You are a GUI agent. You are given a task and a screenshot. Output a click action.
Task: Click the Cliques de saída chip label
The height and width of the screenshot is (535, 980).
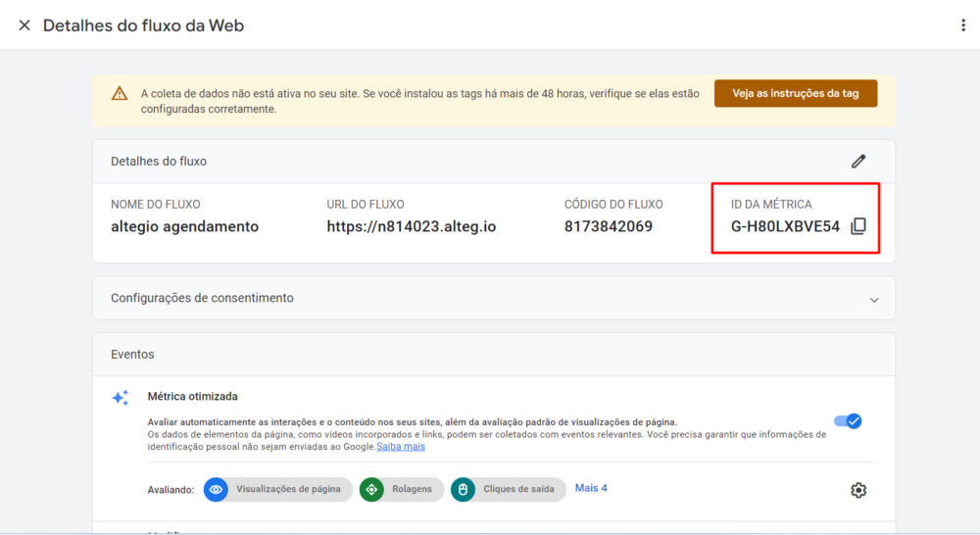pos(518,490)
